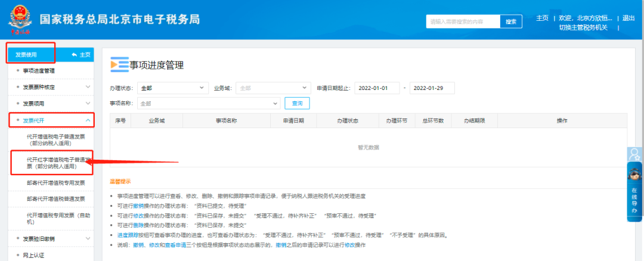Screen dimensions: 644x261
Task: Click the 发票使用 sidebar header
Action: [x=26, y=55]
